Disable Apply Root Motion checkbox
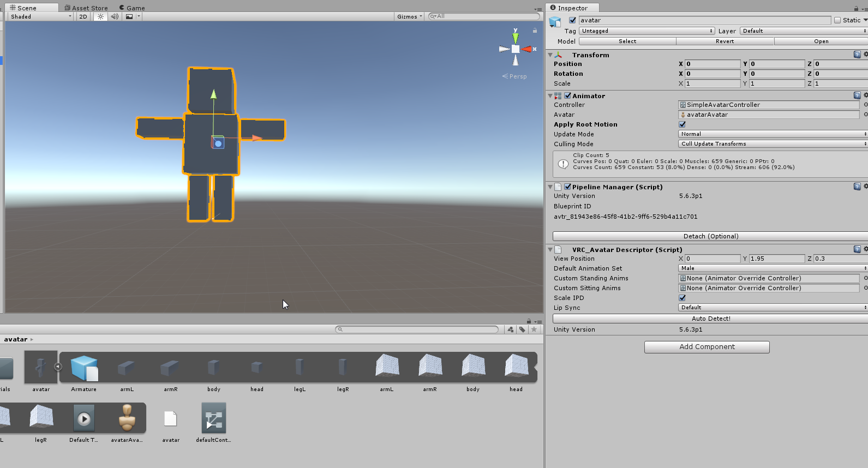 pyautogui.click(x=683, y=124)
